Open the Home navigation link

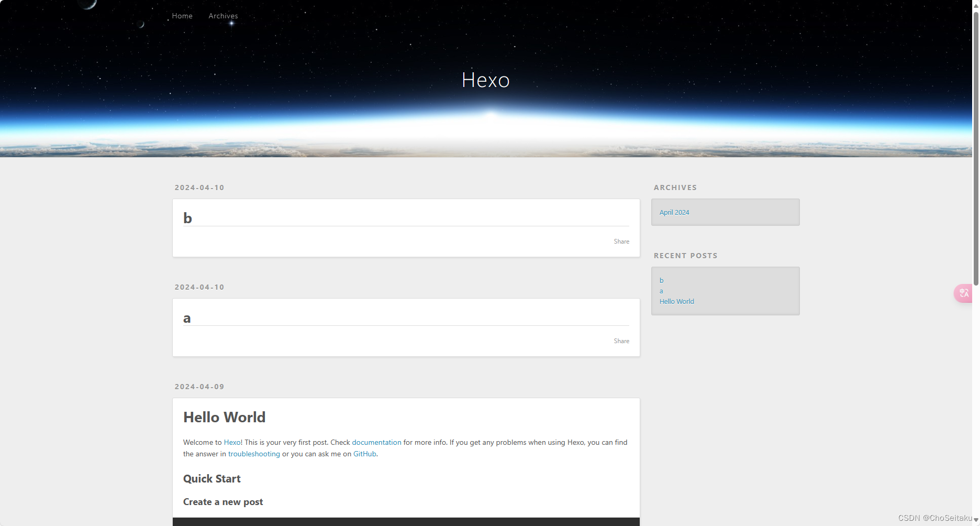tap(182, 16)
